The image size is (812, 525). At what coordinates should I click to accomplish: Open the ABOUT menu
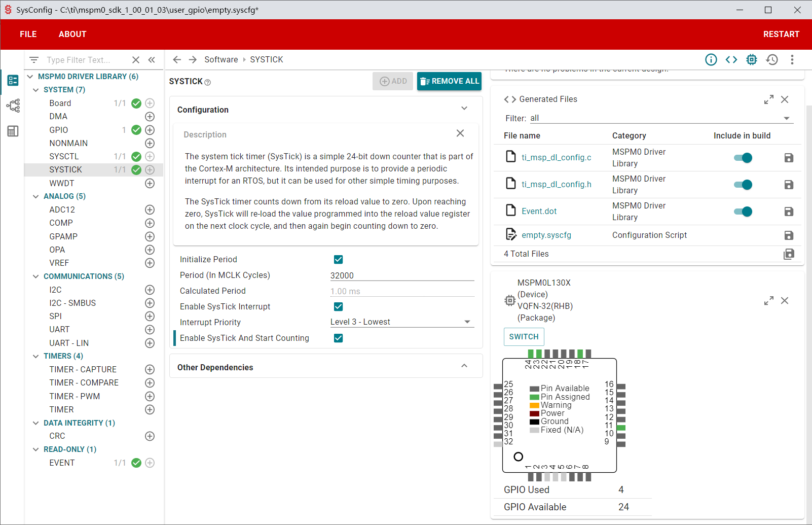point(72,34)
